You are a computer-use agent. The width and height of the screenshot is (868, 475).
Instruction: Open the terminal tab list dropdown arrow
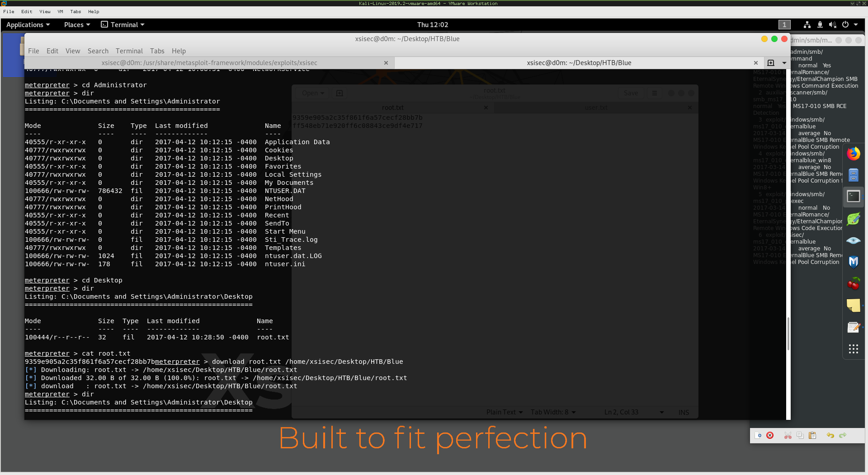(784, 63)
